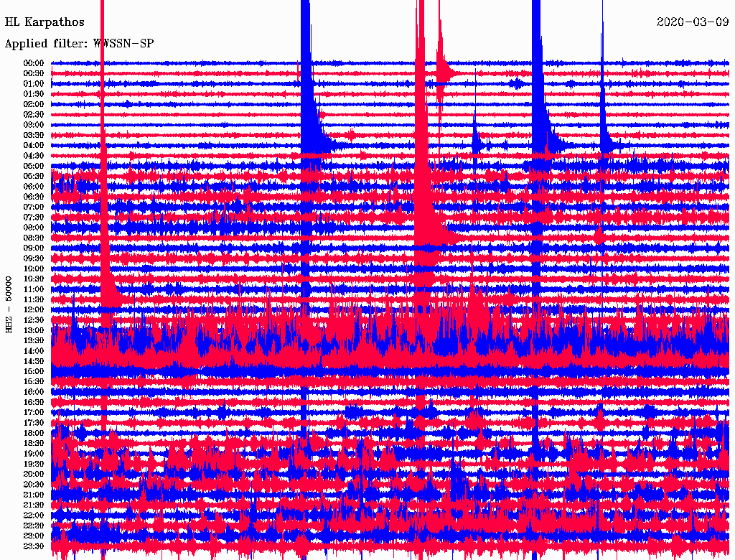Viewport: 735px width, 560px height.
Task: Click the 06:00 time label
Action: (x=34, y=186)
